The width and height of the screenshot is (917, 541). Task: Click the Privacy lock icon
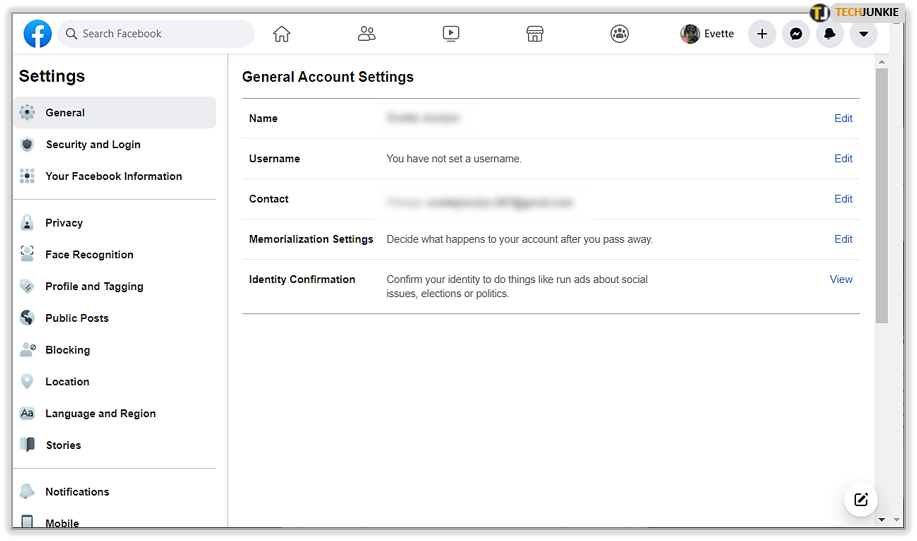tap(27, 222)
